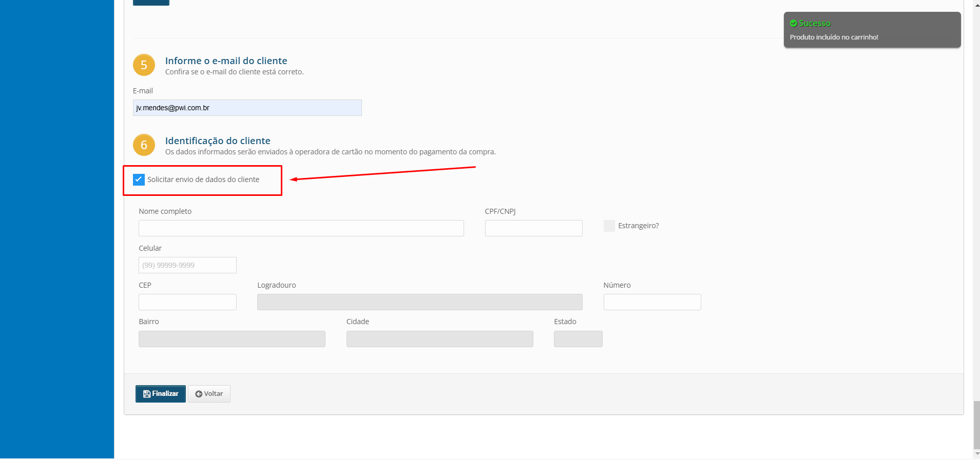Click into the Nome completo field
The height and width of the screenshot is (460, 980).
pos(301,228)
